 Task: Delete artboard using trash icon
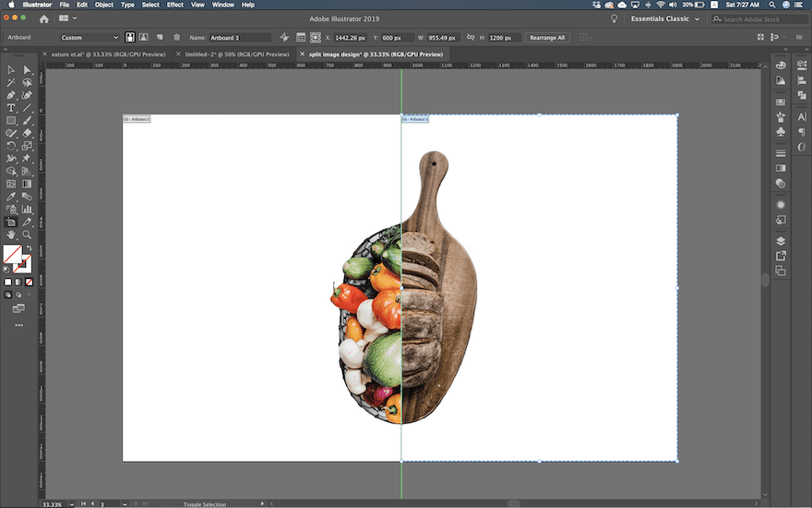(176, 38)
